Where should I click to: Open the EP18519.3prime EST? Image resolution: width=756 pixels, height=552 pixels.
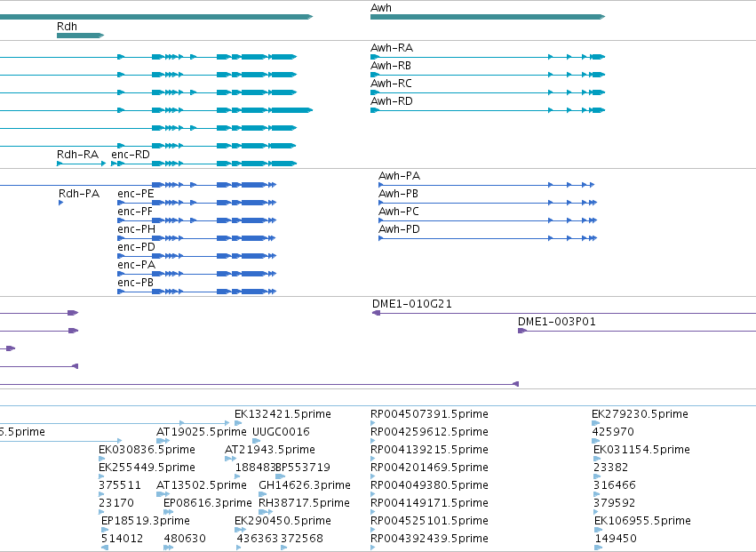point(145,521)
